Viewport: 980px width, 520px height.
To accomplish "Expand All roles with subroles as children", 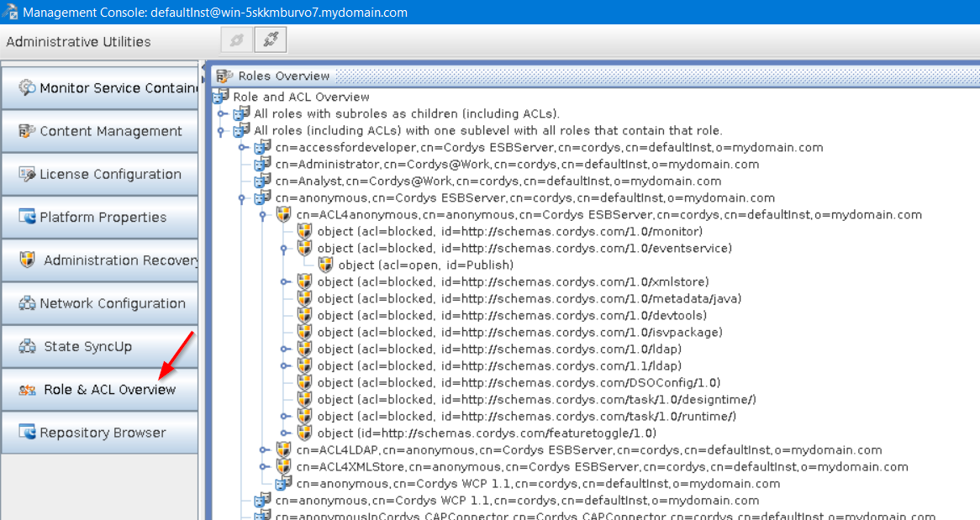I will [x=222, y=113].
